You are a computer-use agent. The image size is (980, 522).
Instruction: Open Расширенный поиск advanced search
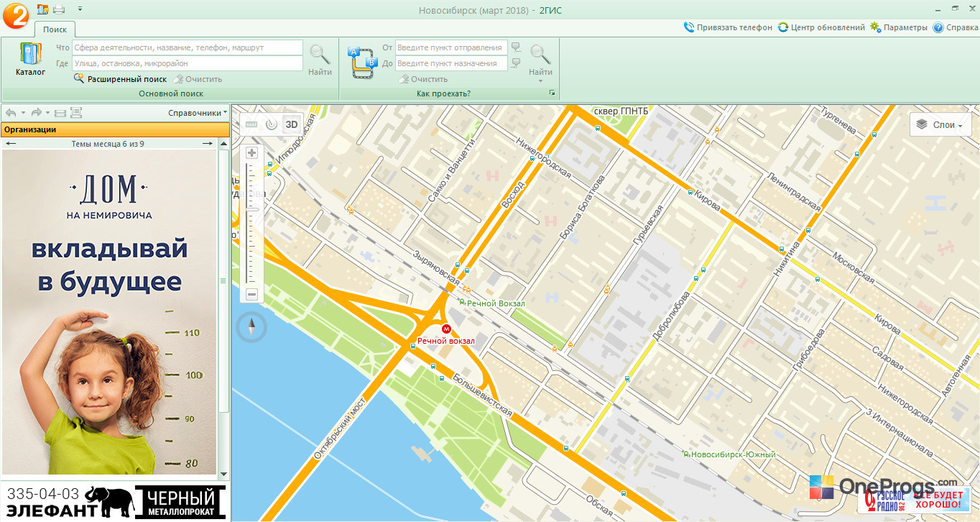(x=121, y=79)
